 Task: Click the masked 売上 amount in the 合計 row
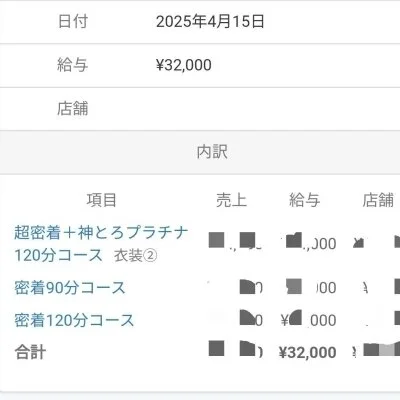[236, 349]
